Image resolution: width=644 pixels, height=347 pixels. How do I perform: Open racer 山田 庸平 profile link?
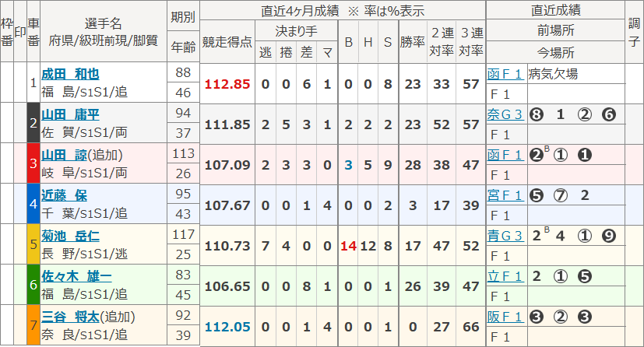(x=70, y=114)
